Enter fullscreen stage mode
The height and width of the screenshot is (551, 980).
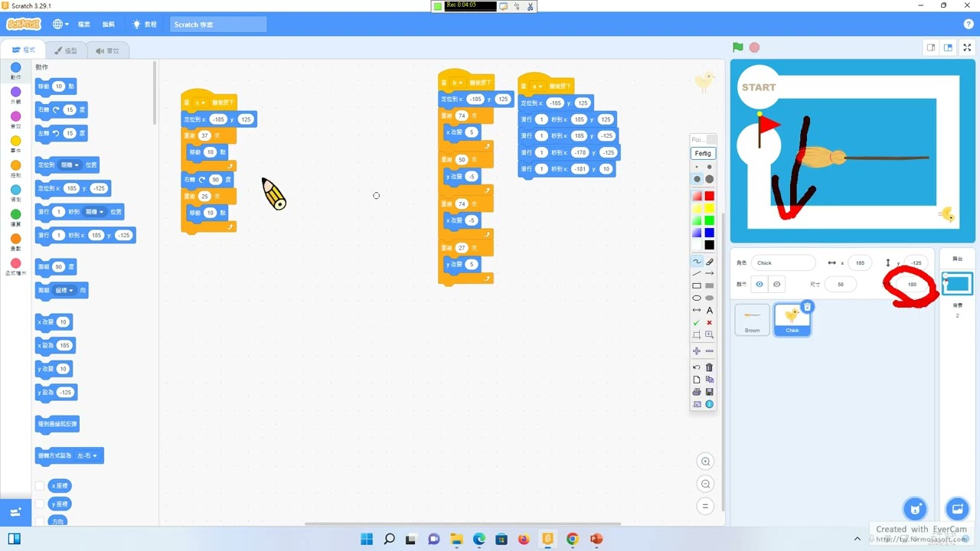[x=967, y=47]
